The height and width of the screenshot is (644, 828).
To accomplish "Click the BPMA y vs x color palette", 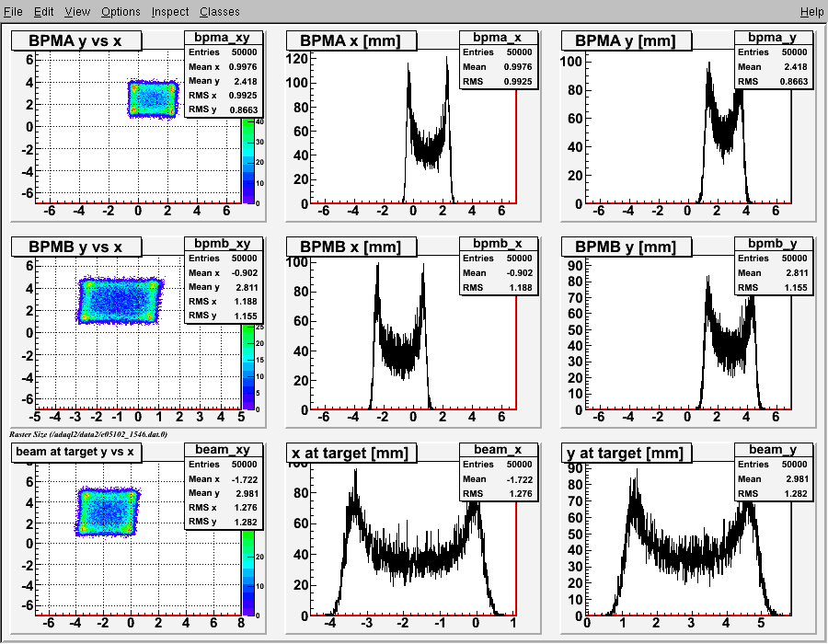I will 248,161.
